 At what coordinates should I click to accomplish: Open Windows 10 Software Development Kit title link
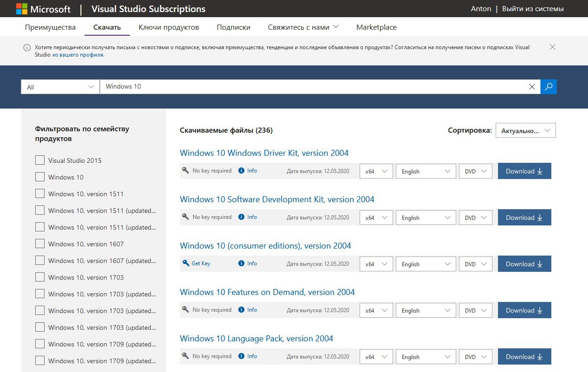[x=277, y=199]
